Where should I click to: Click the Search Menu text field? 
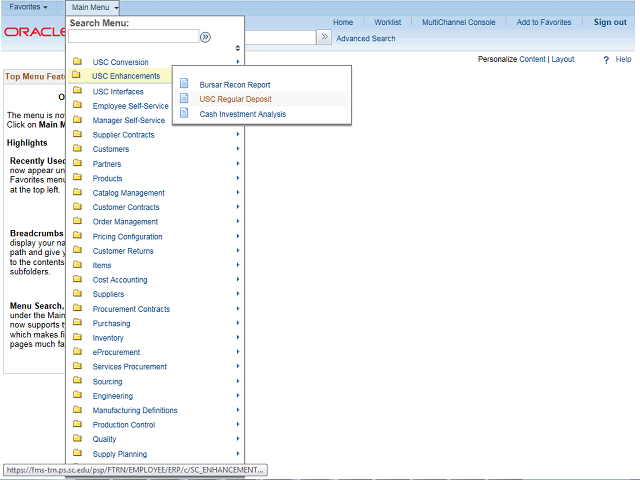(x=134, y=37)
